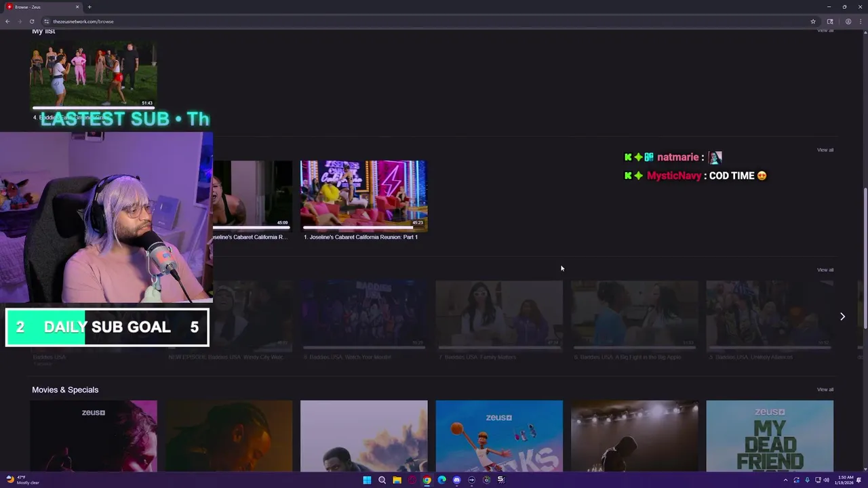This screenshot has height=488, width=868.
Task: Open File Explorer from taskbar
Action: 397,480
